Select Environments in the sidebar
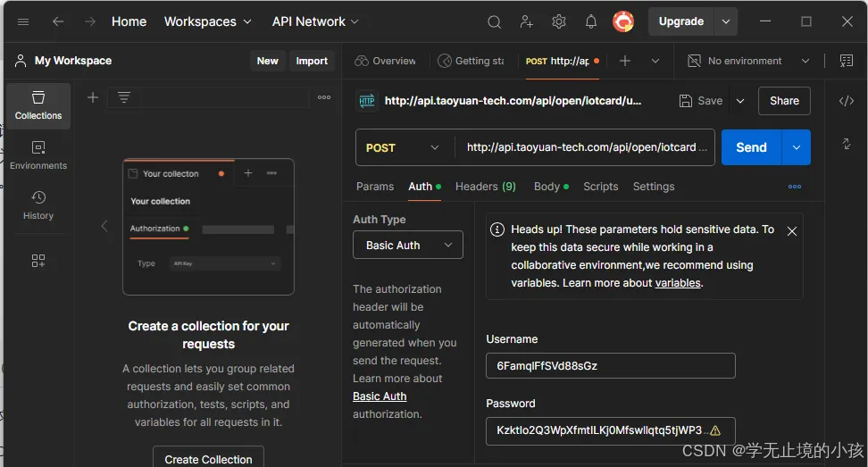868x467 pixels. [38, 155]
